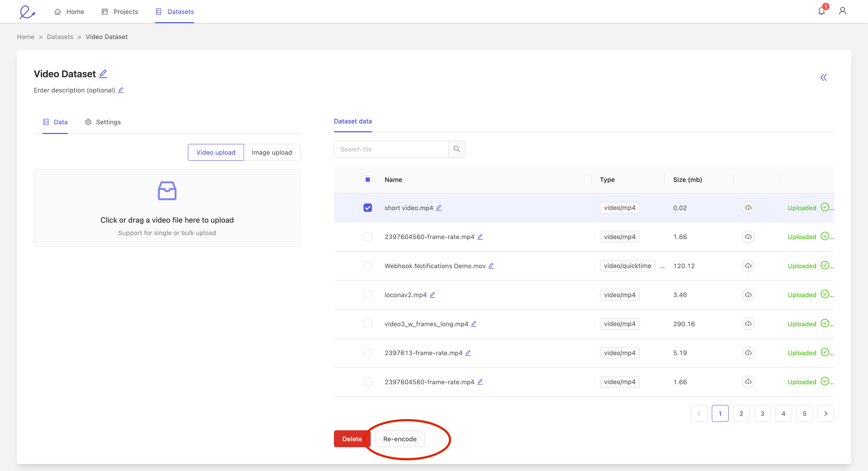
Task: Click the edit icon next to short video.mp4
Action: tap(440, 208)
